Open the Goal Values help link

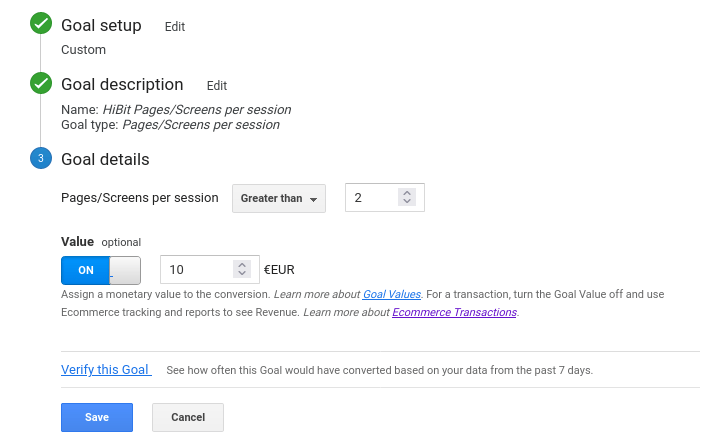392,294
